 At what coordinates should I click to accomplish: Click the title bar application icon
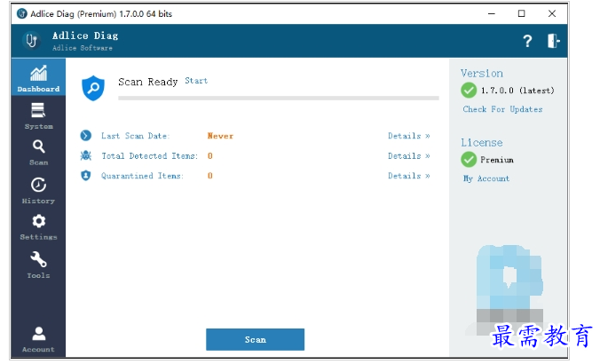22,14
